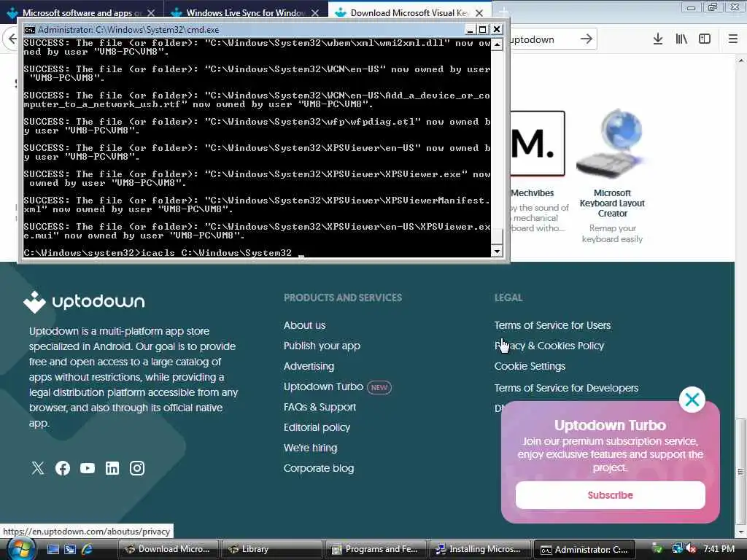Click cmd window scroll up arrow
Viewport: 747px width, 560px height.
(497, 44)
